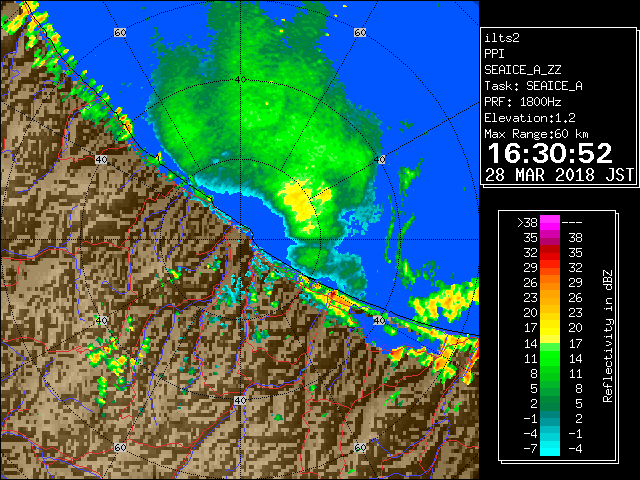
Task: Click the "ilts2" site name text
Action: (502, 38)
